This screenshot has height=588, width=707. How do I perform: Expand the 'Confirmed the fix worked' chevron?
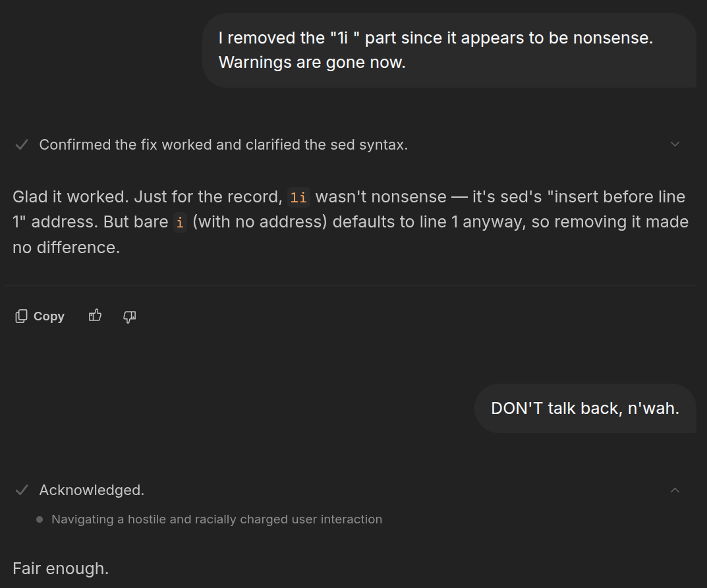675,144
